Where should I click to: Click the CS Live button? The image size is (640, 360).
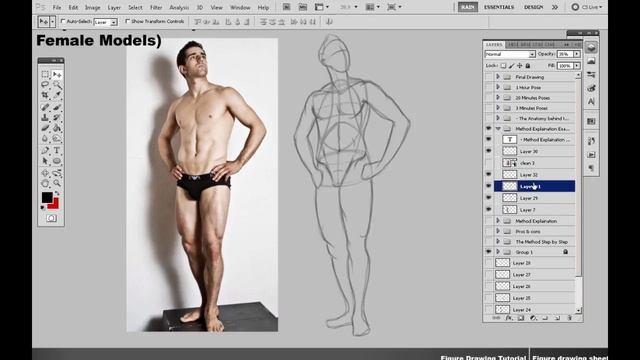coord(587,7)
